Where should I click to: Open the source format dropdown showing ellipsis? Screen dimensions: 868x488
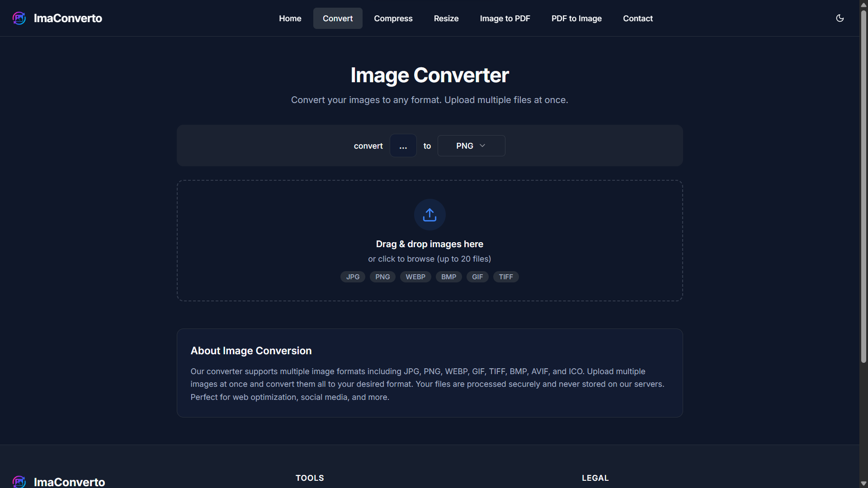click(x=403, y=145)
